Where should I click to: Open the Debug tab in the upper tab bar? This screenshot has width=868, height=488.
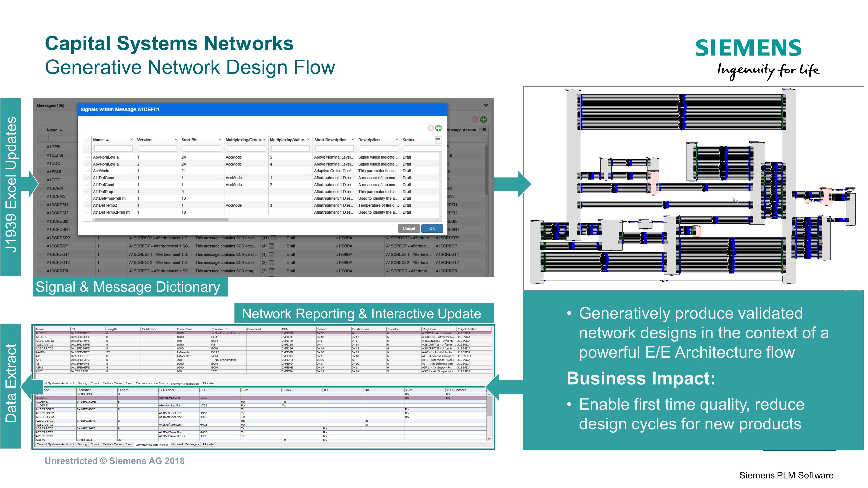point(82,383)
